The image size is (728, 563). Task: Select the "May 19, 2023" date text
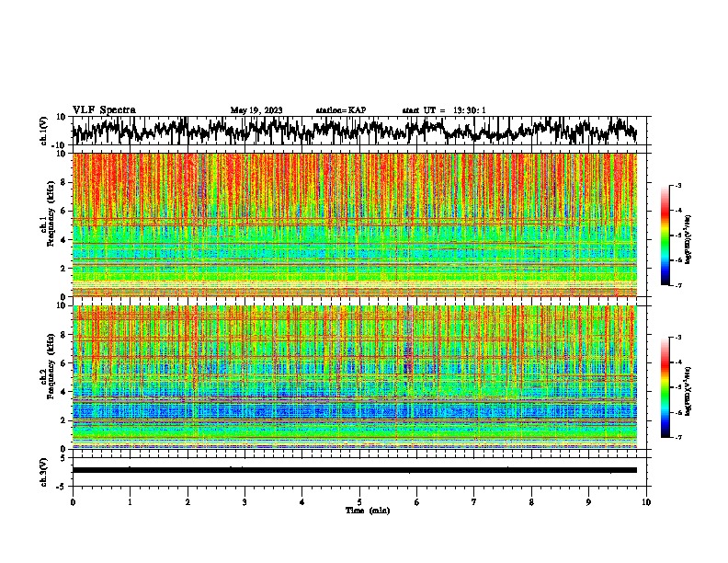click(x=256, y=110)
